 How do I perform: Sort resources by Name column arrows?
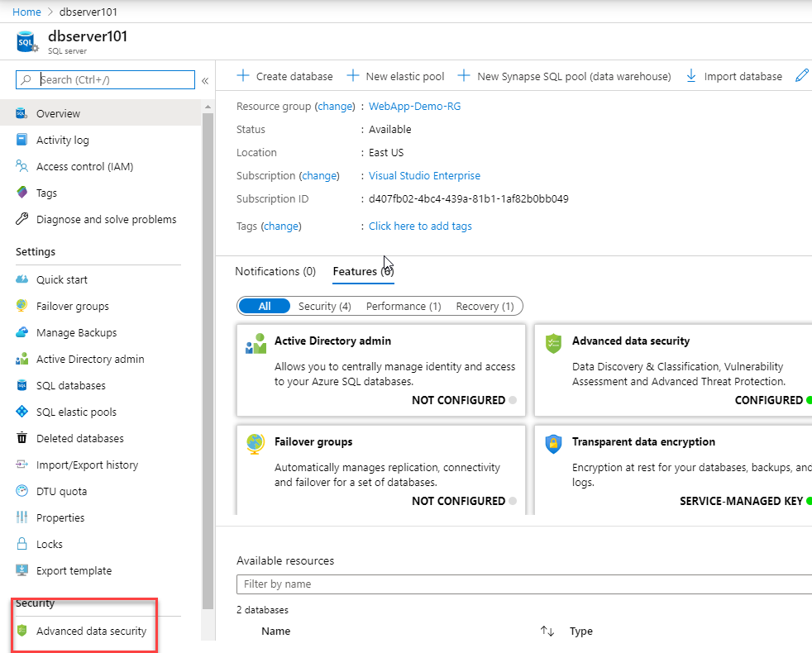(x=547, y=631)
